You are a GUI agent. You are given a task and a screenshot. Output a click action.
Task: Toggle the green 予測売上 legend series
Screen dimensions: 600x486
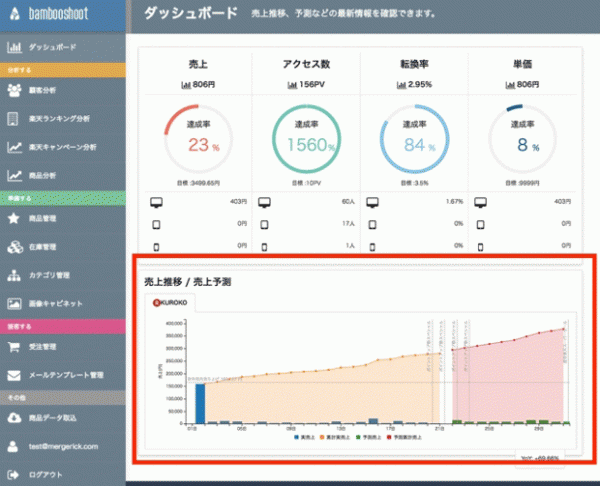(x=368, y=437)
